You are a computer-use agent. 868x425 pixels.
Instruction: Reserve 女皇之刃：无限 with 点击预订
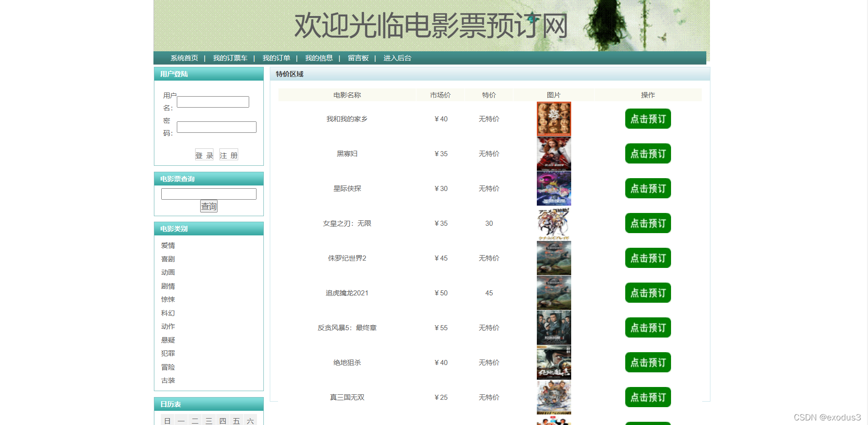coord(648,223)
